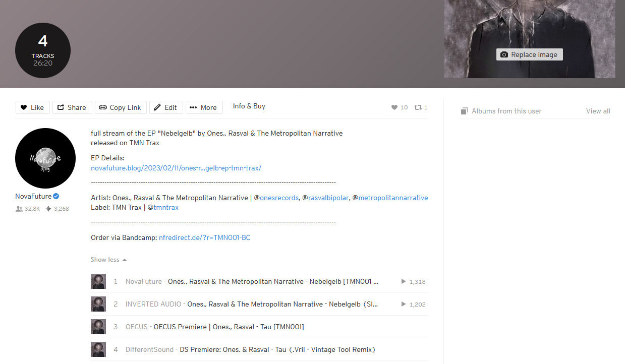Open the More options menu
625x364 pixels.
[204, 107]
